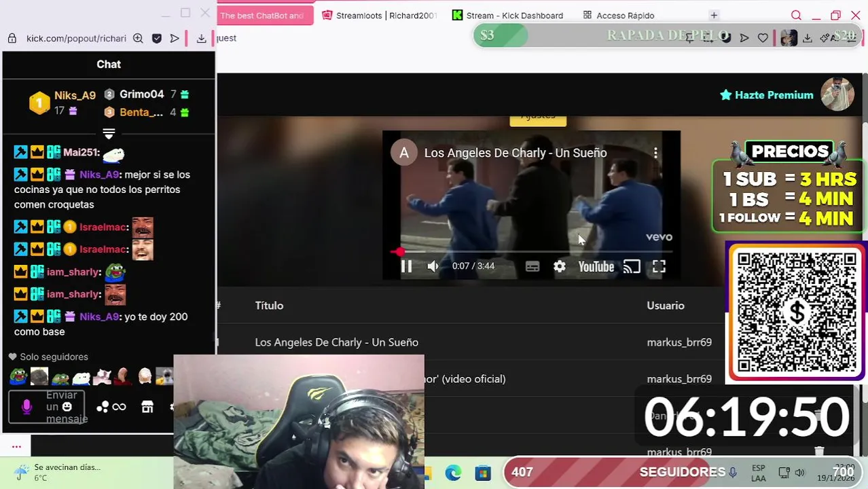Select 'Los Angeles De Charly - Un Sueño' queue row
This screenshot has width=868, height=489.
click(469, 342)
